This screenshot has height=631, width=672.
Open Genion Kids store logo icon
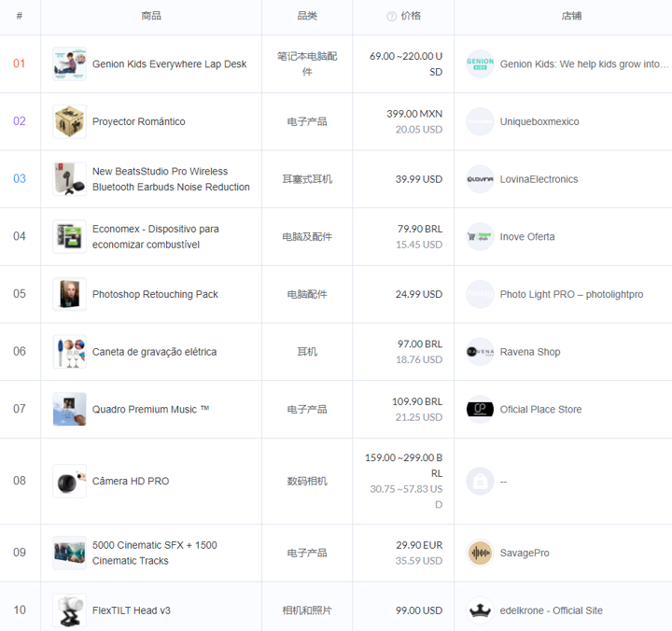pyautogui.click(x=480, y=63)
